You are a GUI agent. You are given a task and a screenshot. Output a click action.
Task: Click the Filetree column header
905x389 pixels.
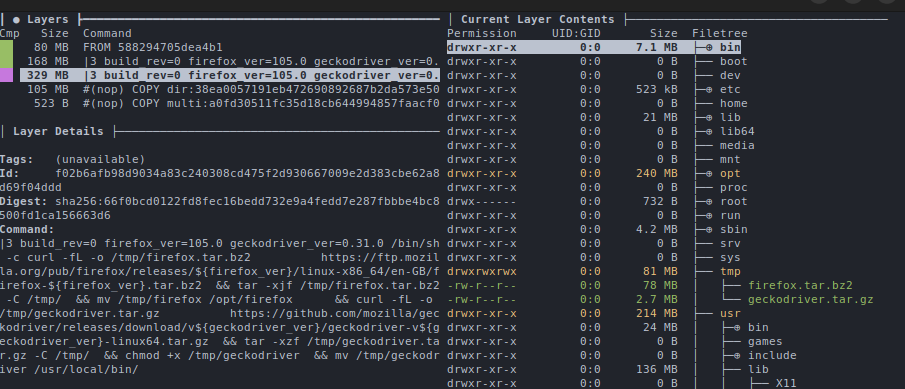tap(719, 33)
